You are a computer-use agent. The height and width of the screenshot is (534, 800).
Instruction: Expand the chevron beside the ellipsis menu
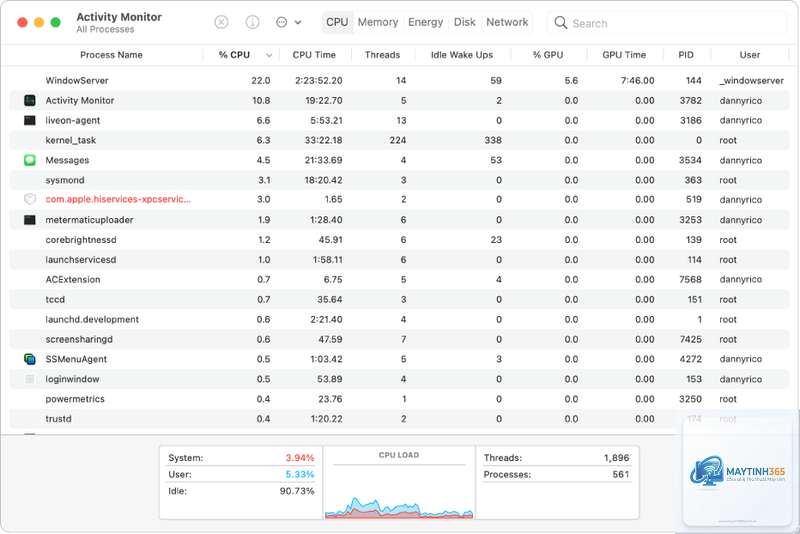coord(298,22)
